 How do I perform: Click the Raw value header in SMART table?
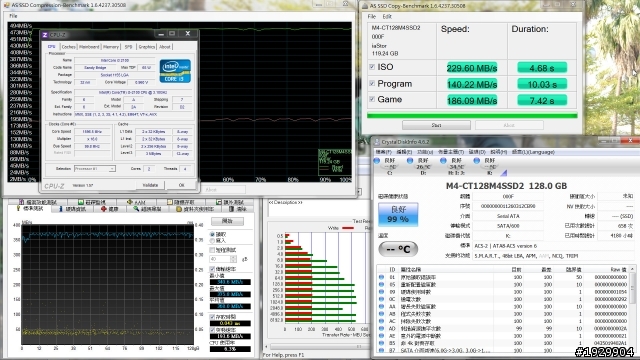coord(618,269)
